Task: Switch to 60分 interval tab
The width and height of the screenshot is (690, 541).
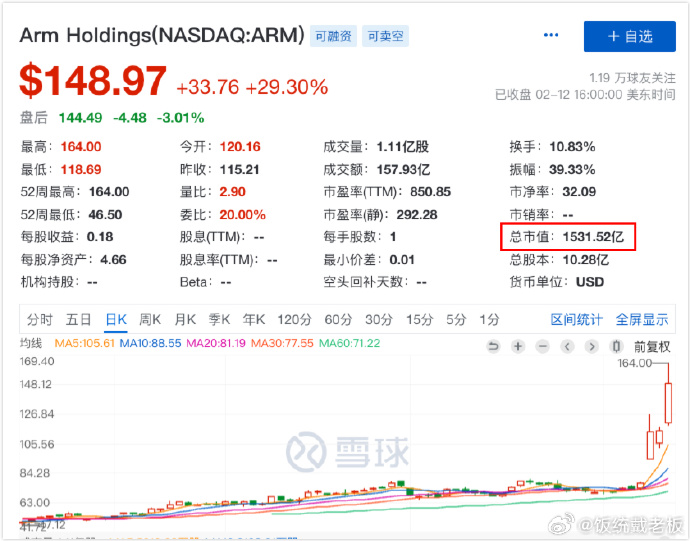Action: point(338,320)
